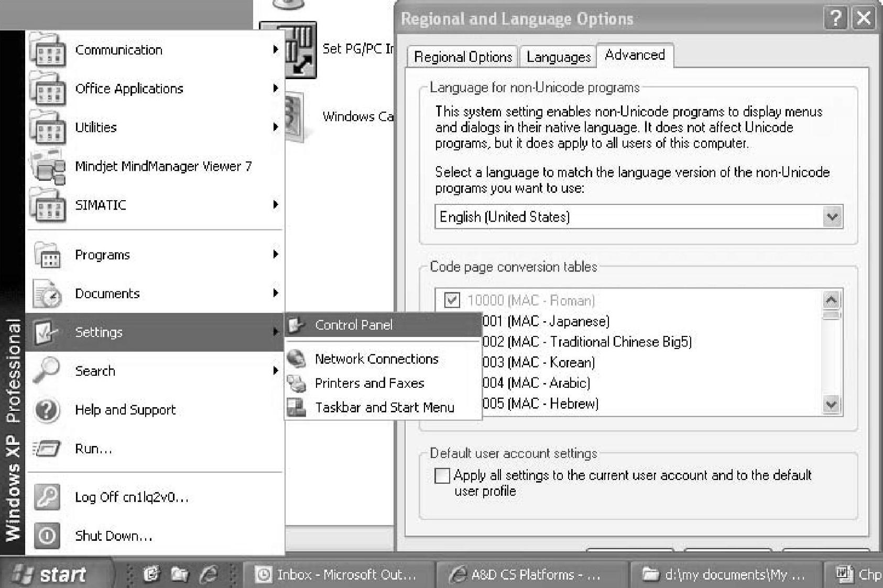Click the Control Panel icon in submenu
This screenshot has height=588, width=883.
tap(297, 325)
